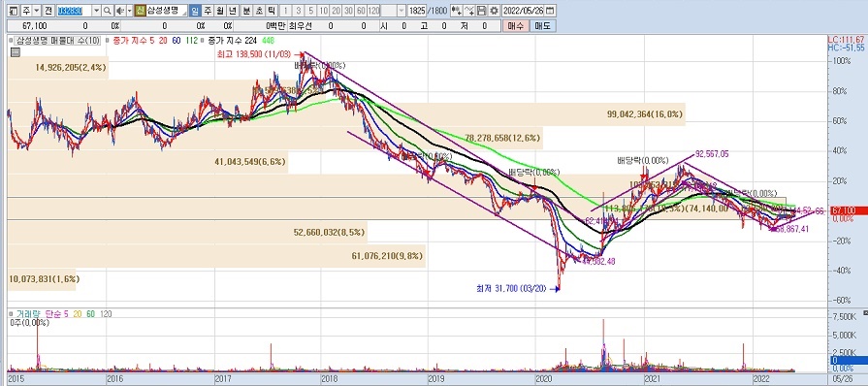The height and width of the screenshot is (386, 868).
Task: Switch to 월 monthly chart period
Action: [220, 11]
